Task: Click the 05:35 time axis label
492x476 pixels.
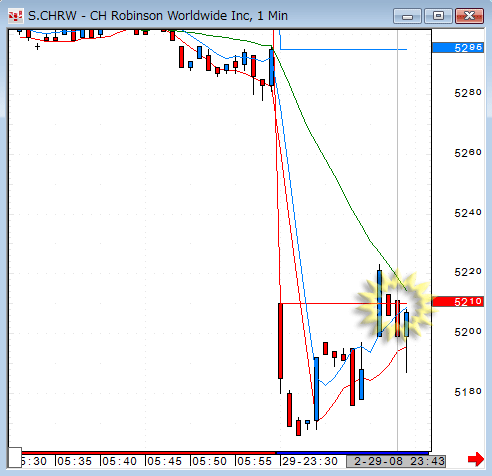Action: point(75,461)
